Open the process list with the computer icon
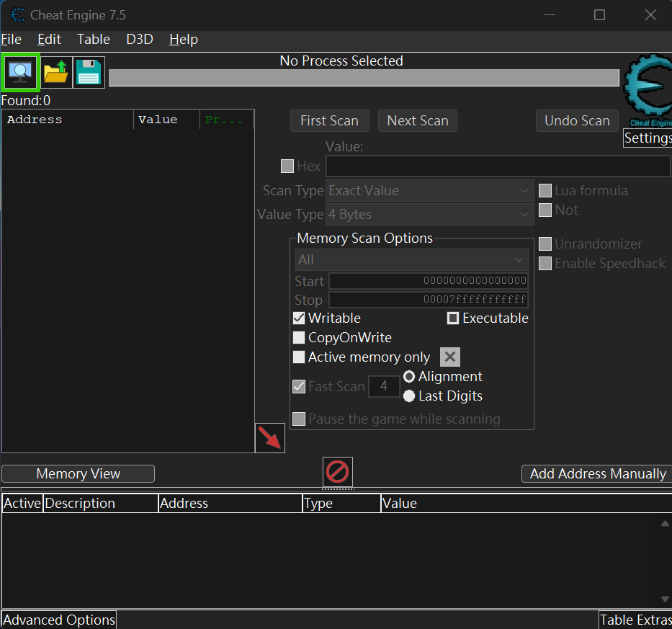672x629 pixels. click(x=19, y=72)
